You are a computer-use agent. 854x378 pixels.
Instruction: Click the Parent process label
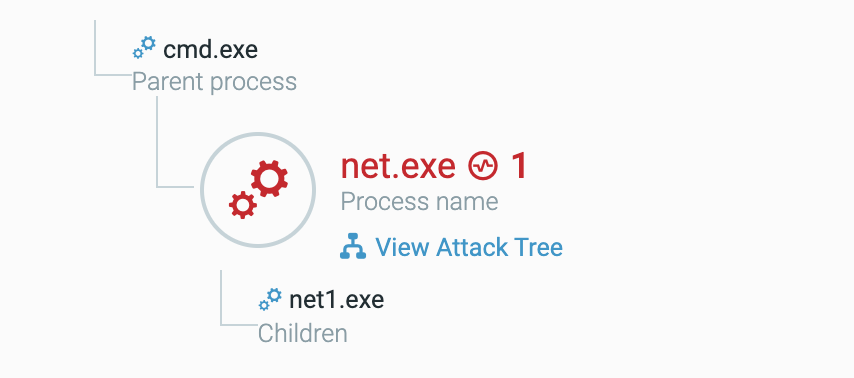coord(215,82)
